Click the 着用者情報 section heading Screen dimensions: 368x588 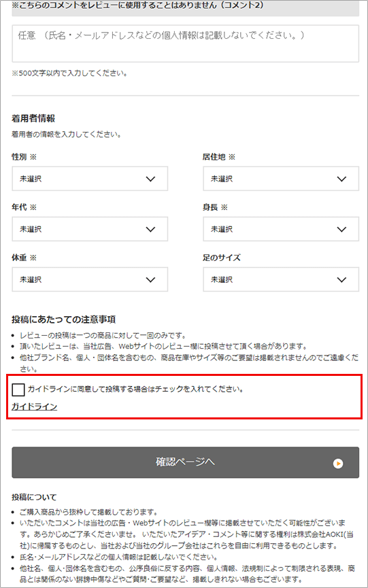coord(33,118)
